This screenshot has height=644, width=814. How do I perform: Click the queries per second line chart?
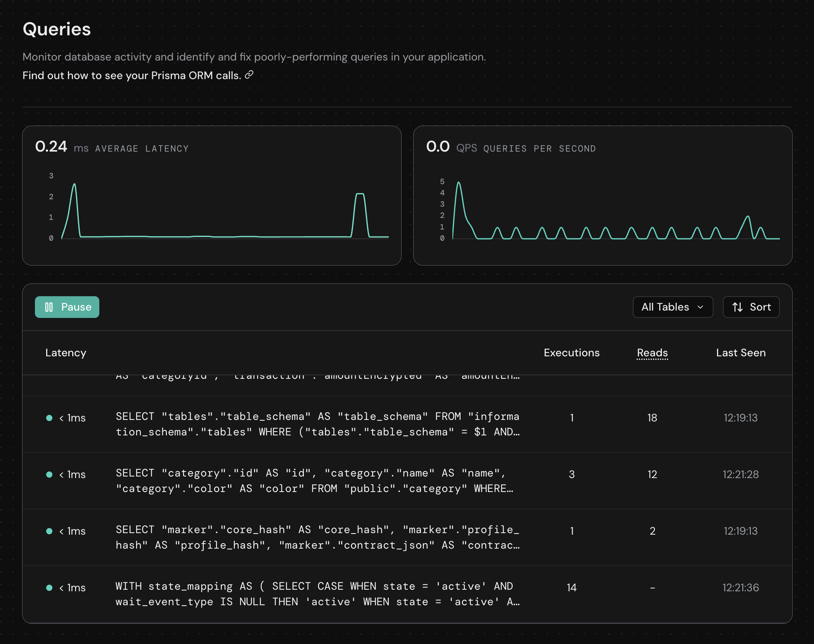pos(616,210)
